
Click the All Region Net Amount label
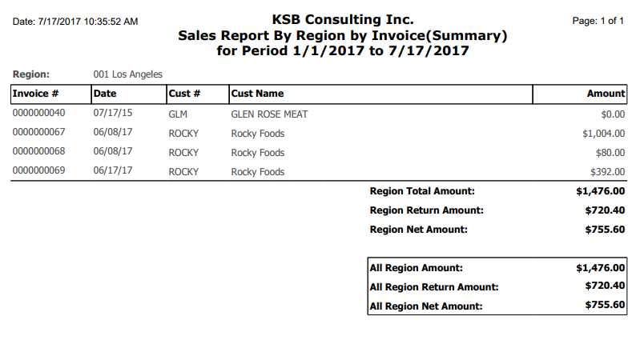pyautogui.click(x=426, y=306)
